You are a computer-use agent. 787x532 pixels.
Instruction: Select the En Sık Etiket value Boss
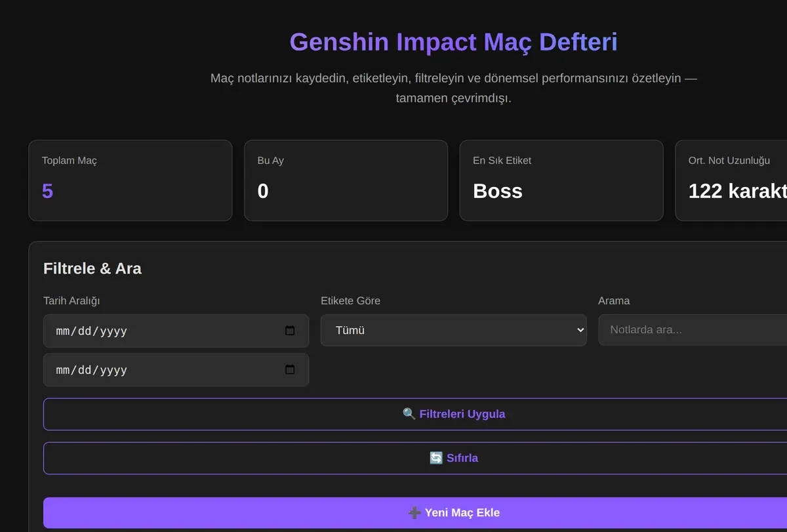point(498,191)
